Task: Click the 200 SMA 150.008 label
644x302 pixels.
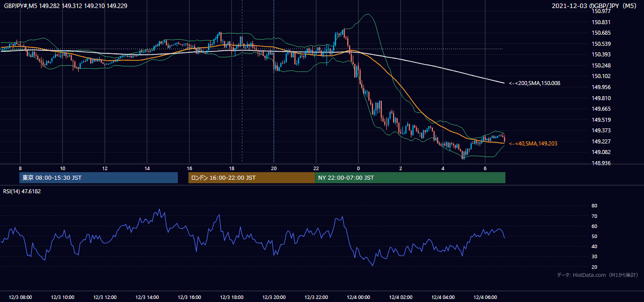Action: pos(534,83)
